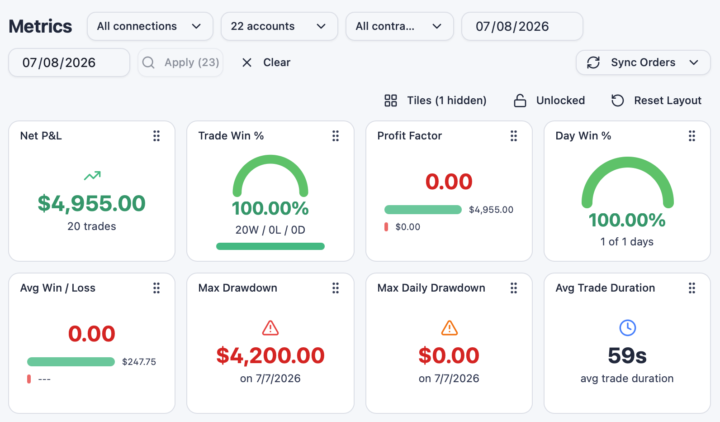The width and height of the screenshot is (720, 422).
Task: Click the drag handle on Max Drawdown tile
Action: pyautogui.click(x=336, y=288)
